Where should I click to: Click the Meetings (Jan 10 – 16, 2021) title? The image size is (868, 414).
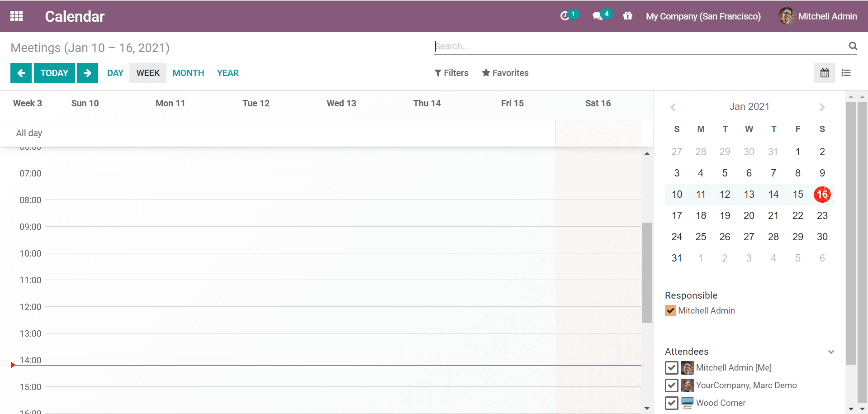[x=90, y=48]
